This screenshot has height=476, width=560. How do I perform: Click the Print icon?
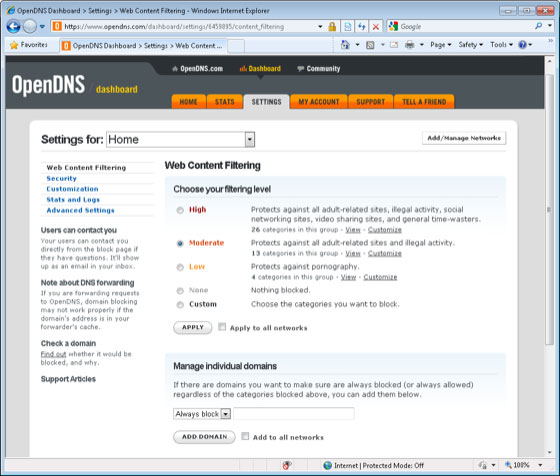(x=410, y=45)
